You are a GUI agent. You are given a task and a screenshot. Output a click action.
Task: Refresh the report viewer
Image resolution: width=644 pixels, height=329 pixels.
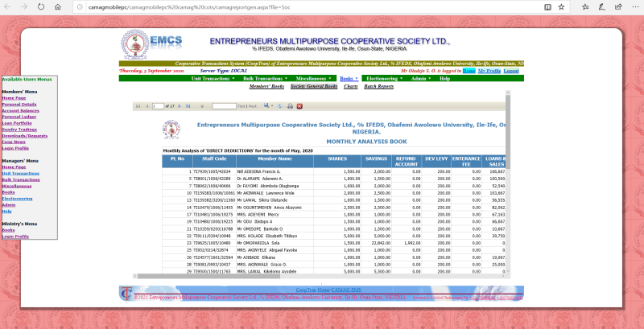point(280,106)
